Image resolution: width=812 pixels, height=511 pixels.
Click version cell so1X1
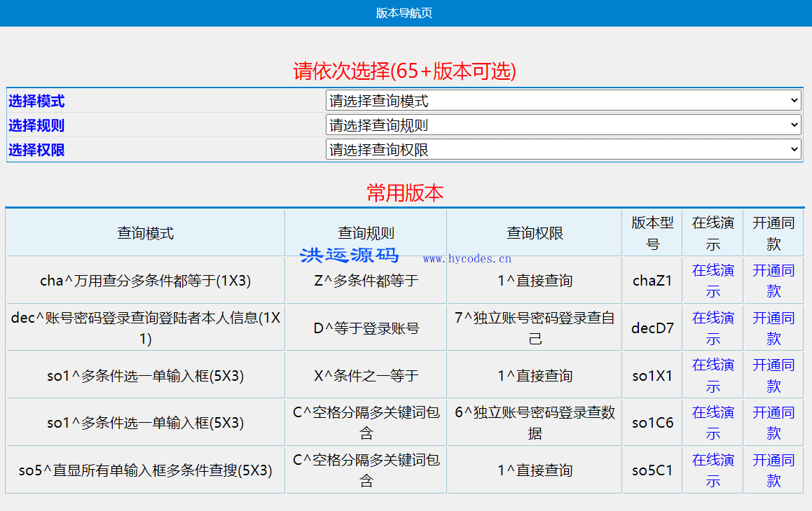click(652, 375)
